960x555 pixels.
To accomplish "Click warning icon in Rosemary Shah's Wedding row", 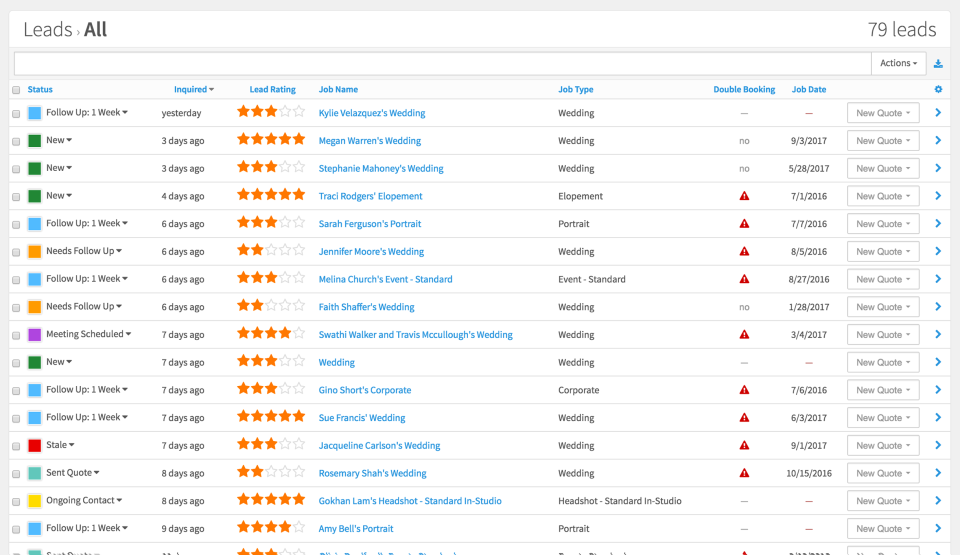I will click(744, 474).
